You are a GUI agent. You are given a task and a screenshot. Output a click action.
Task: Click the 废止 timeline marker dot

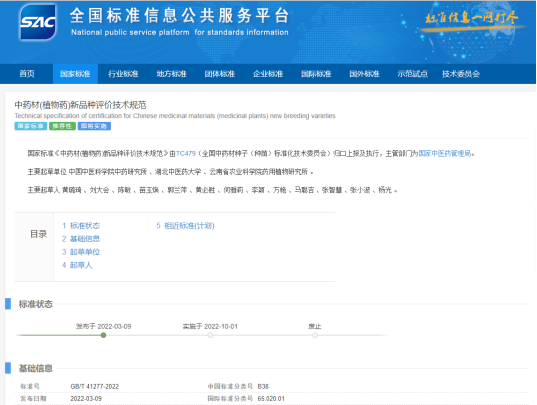click(315, 335)
